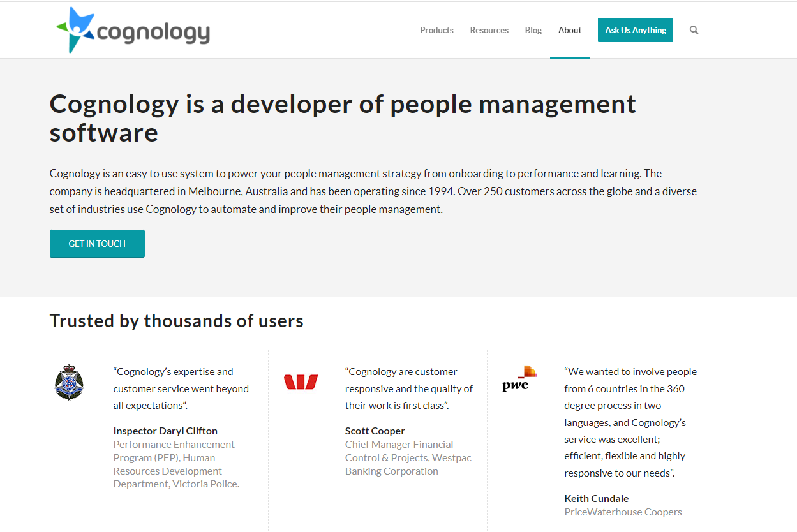Screen dimensions: 797x532
Task: Click the main people management software heading
Action: pos(343,118)
